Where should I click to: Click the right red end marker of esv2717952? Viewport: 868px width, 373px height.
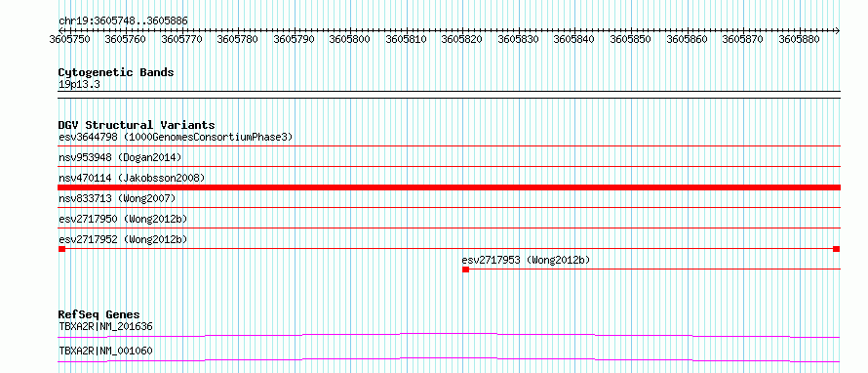(836, 249)
